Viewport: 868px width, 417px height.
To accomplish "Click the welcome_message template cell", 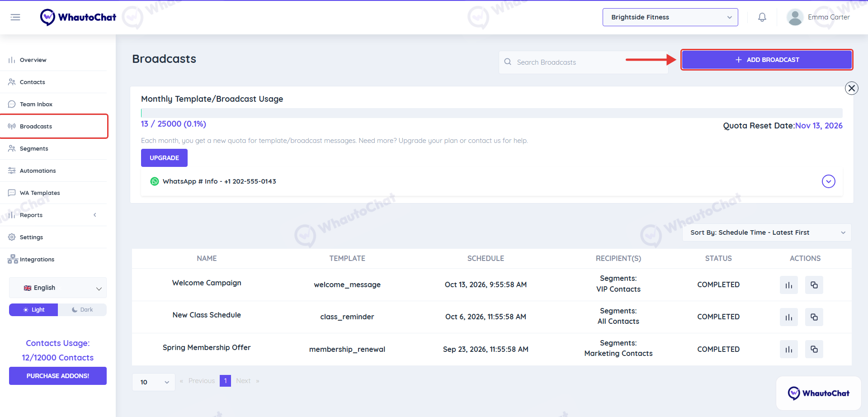I will [x=347, y=284].
